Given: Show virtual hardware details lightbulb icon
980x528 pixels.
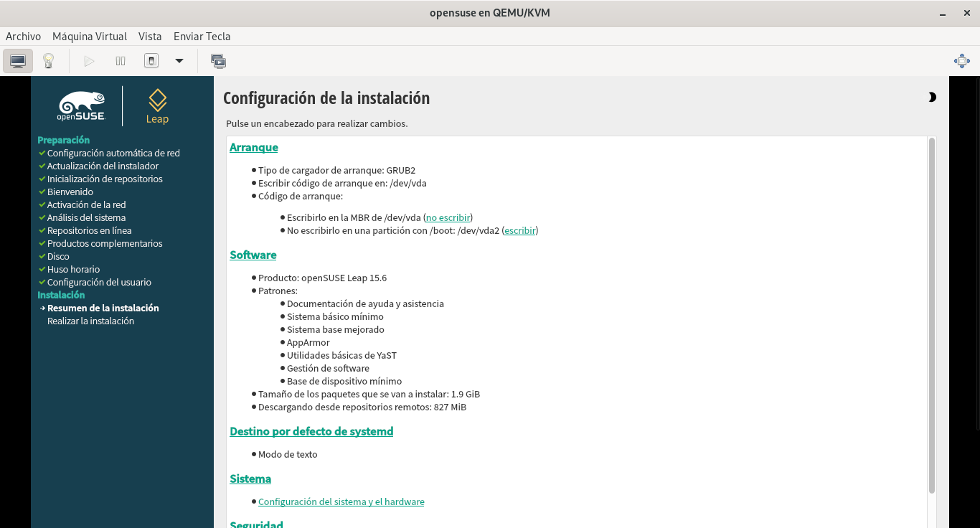Looking at the screenshot, I should click(x=48, y=61).
